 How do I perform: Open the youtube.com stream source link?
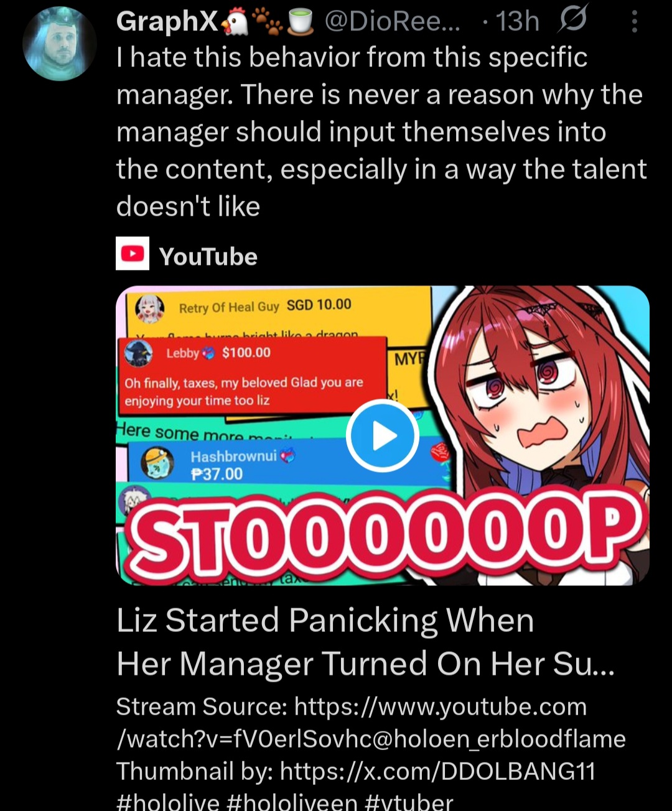[x=371, y=723]
